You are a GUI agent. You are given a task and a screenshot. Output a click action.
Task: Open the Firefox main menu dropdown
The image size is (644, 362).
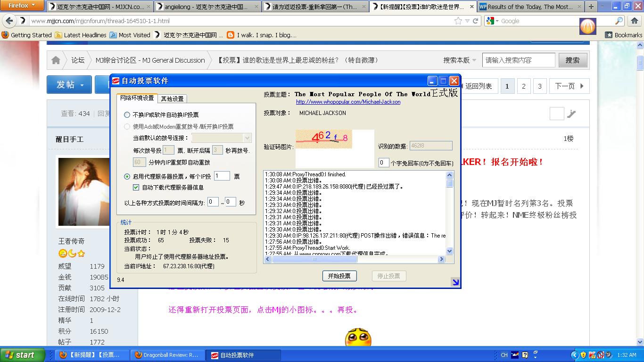tap(22, 6)
